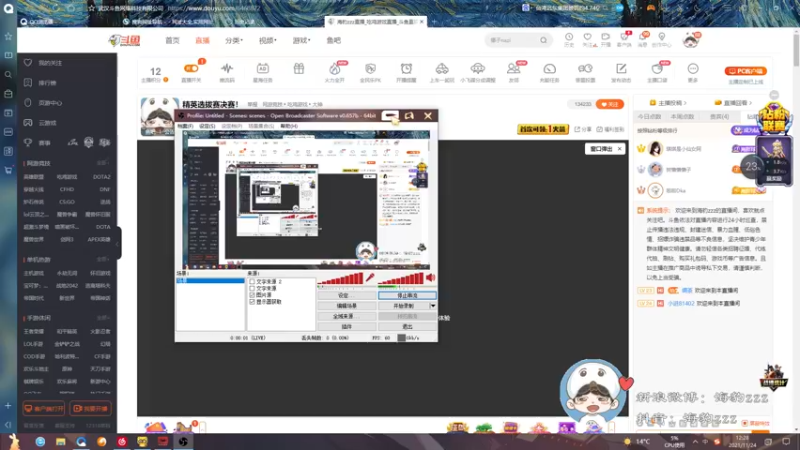Click the car icon in streamer toolbar
This screenshot has height=450, width=800.
point(442,68)
